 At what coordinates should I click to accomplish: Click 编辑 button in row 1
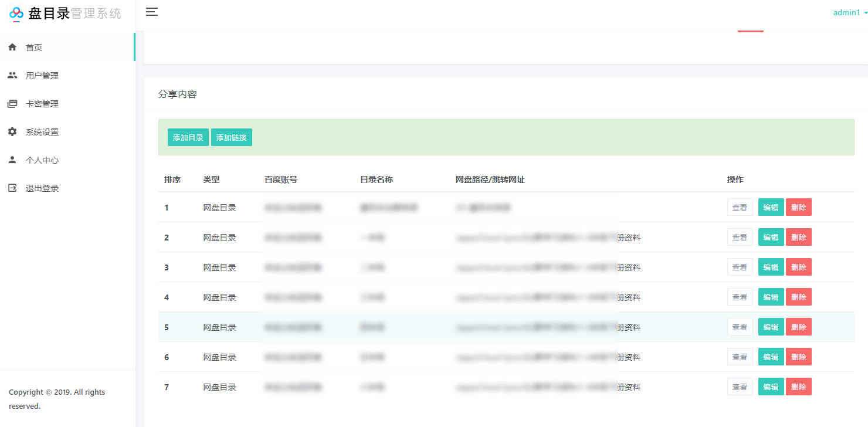coord(771,207)
